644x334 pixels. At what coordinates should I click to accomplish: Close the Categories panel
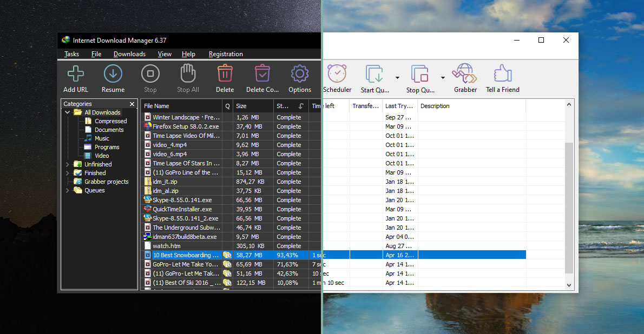132,103
